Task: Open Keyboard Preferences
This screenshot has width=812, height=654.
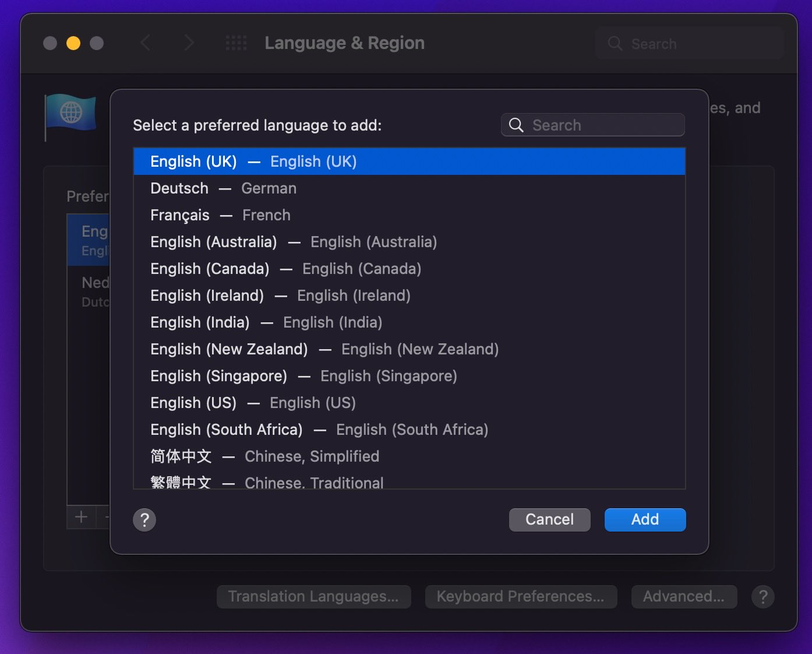Action: 520,597
